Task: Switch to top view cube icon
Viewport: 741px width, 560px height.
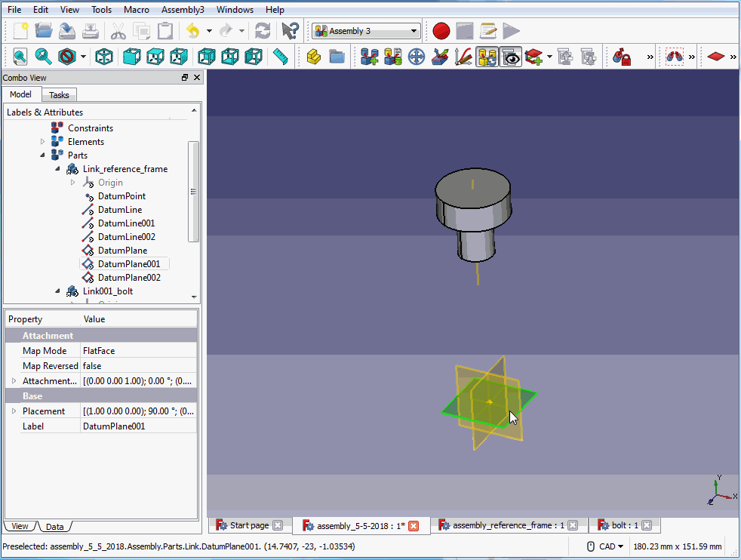Action: tap(155, 57)
